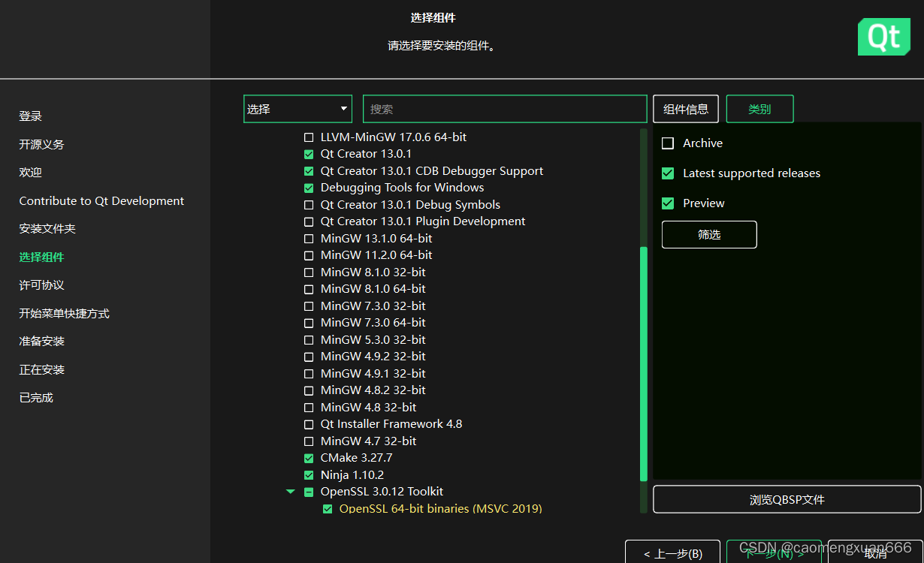The image size is (924, 563).
Task: Check the MinGW 7.3.0 32-bit checkbox
Action: pyautogui.click(x=309, y=307)
